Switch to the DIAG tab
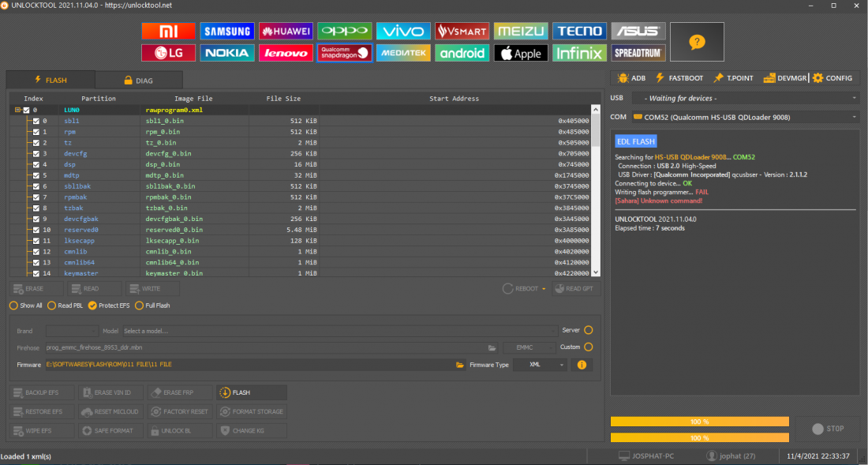This screenshot has height=465, width=868. [138, 81]
